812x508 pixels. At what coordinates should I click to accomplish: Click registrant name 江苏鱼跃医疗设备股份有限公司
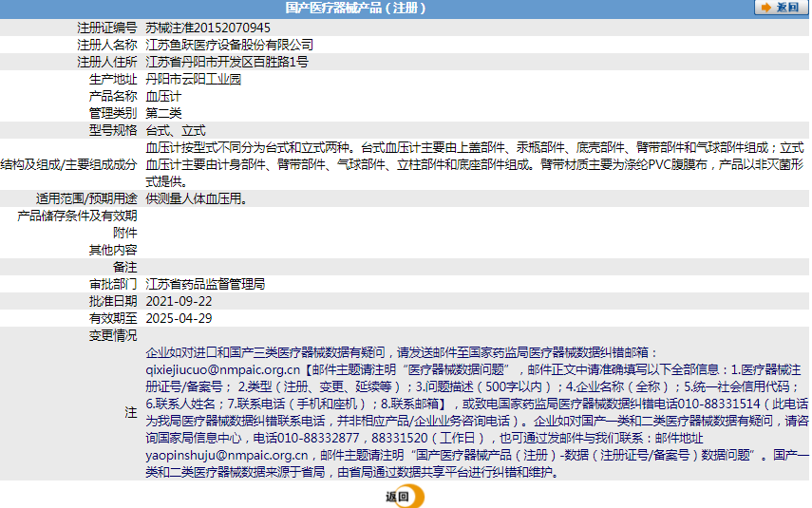pyautogui.click(x=229, y=45)
